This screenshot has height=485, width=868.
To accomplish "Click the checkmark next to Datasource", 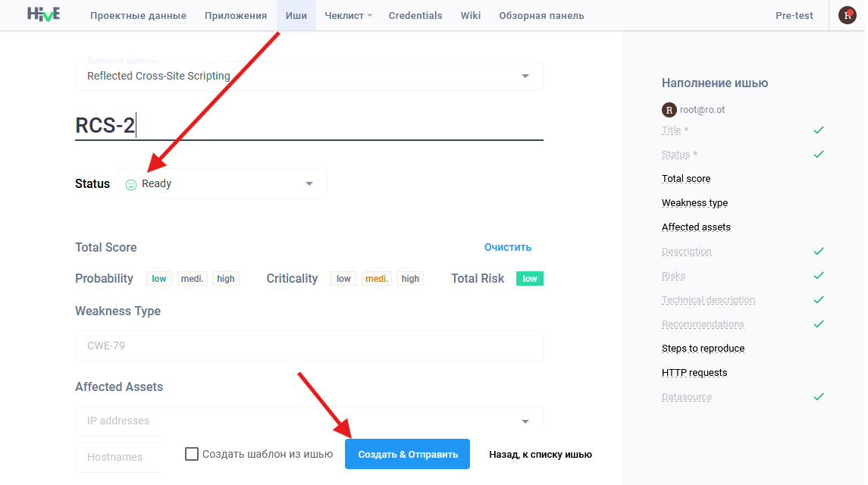I will pos(819,397).
